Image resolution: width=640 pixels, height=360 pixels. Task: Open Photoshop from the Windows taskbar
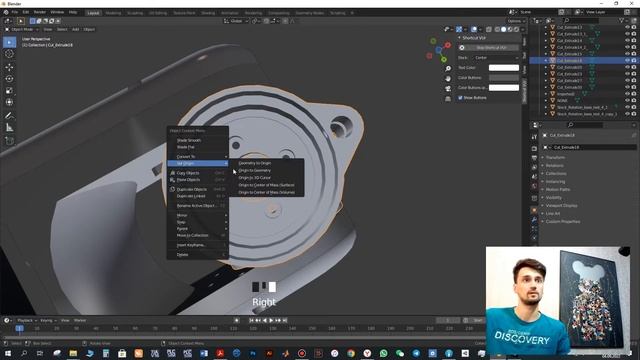pyautogui.click(x=253, y=353)
